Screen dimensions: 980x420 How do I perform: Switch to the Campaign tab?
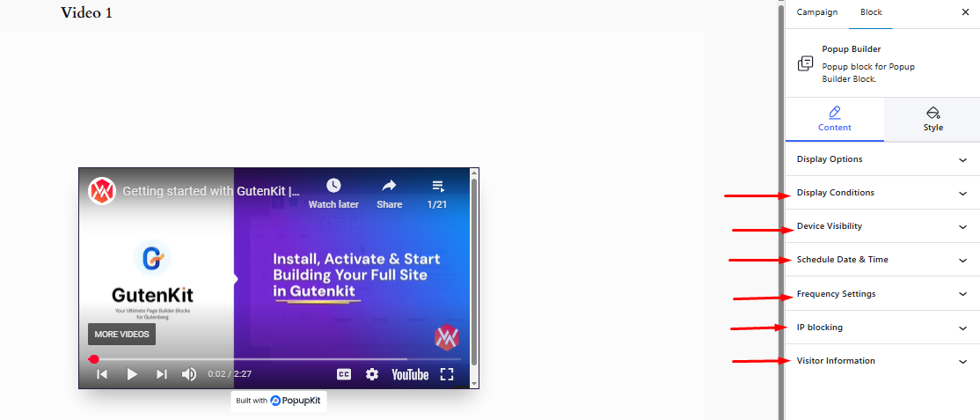(x=817, y=12)
